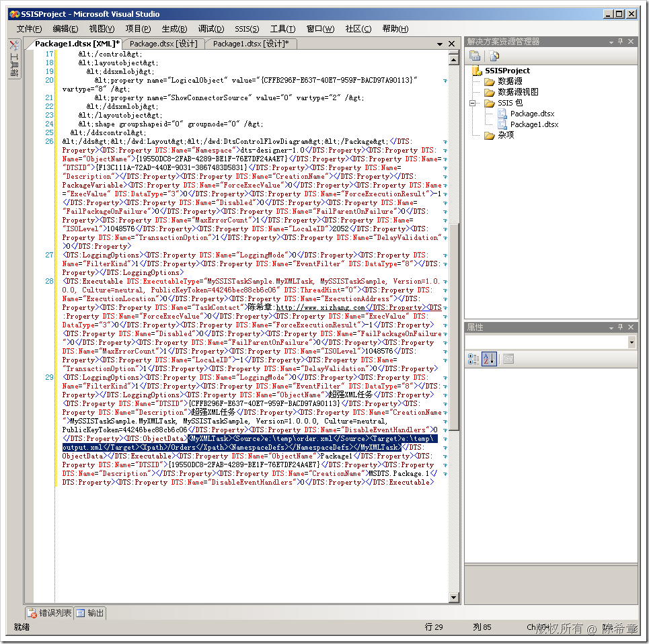Viewport: 649px width, 644px height.
Task: Open the 工具(T) menu
Action: coord(282,28)
